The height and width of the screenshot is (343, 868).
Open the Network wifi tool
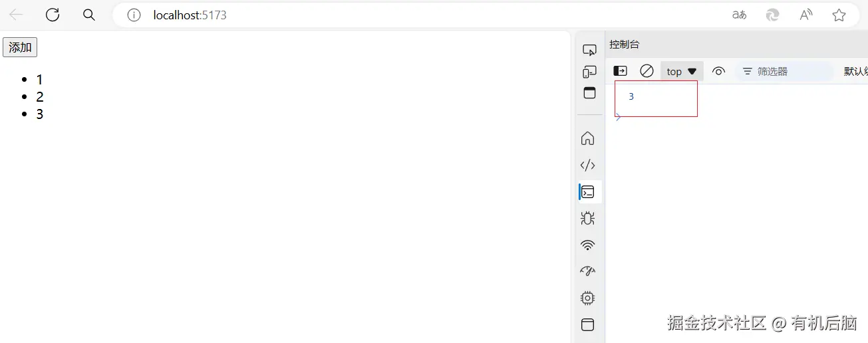point(587,245)
